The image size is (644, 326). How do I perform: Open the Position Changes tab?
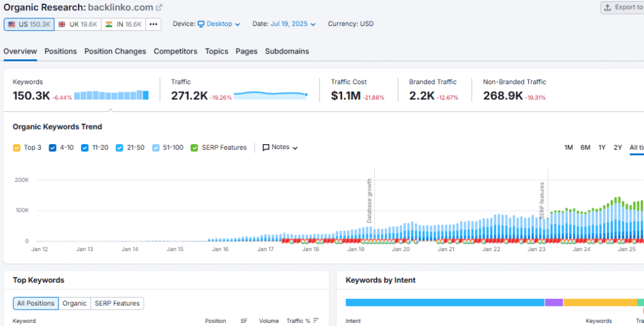click(x=116, y=52)
